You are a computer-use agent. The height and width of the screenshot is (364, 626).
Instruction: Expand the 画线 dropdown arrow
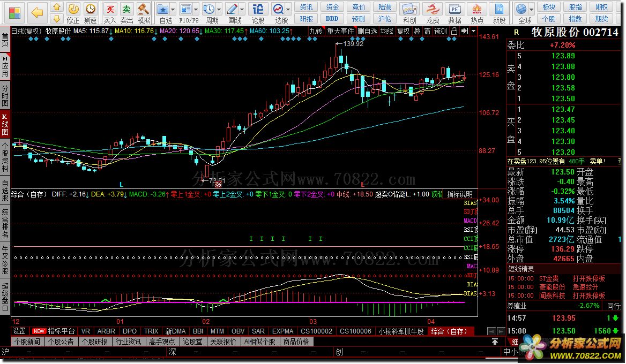click(x=242, y=9)
